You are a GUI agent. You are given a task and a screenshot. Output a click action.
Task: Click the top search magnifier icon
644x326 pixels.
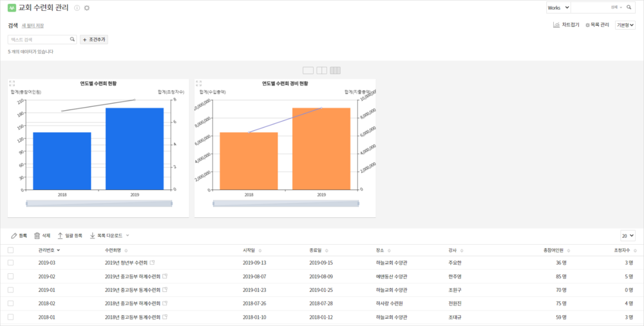click(x=629, y=7)
